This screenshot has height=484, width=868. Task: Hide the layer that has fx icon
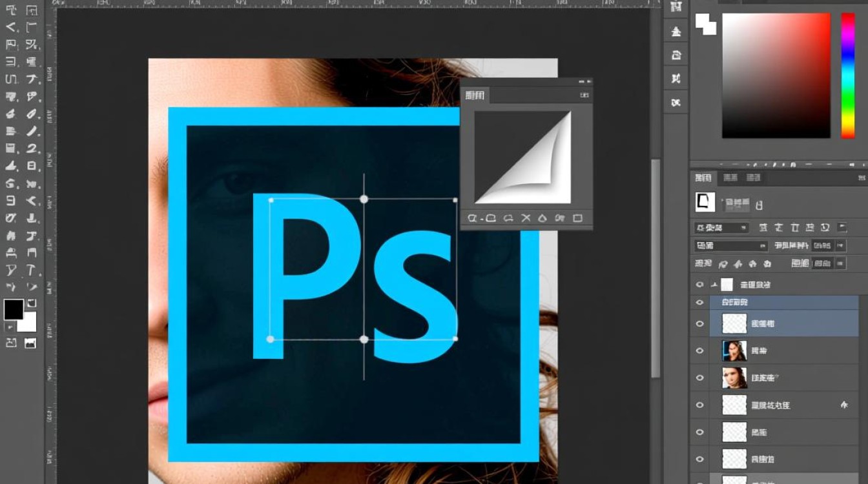(x=699, y=405)
